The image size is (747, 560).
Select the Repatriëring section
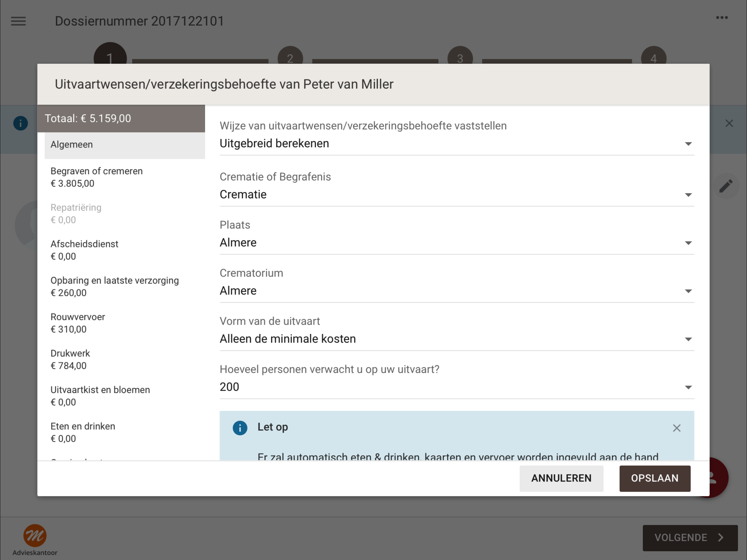(x=125, y=214)
